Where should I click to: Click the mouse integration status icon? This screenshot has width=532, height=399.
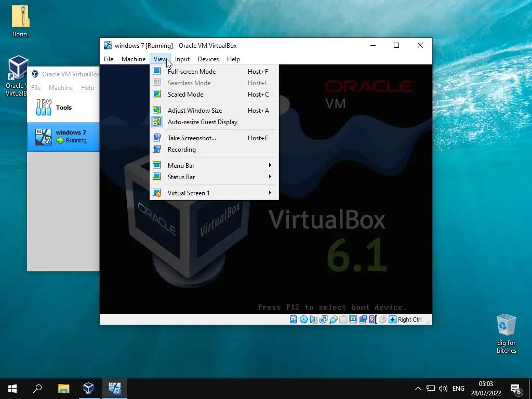(383, 320)
